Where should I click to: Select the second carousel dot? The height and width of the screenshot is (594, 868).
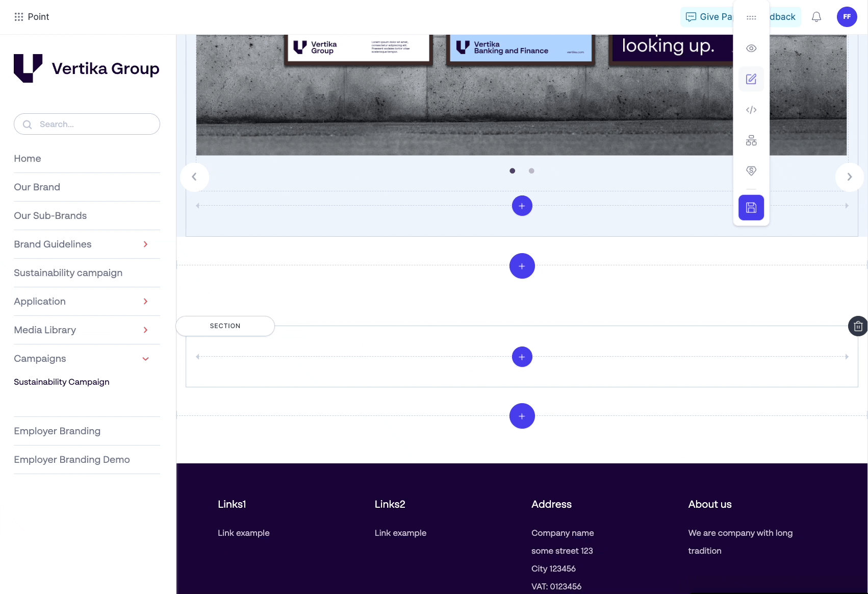[x=531, y=171]
